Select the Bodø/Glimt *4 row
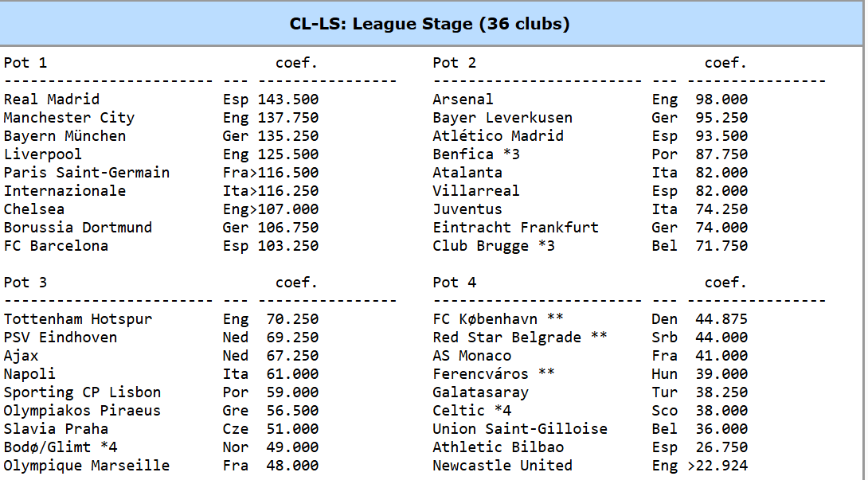Screen dimensions: 868x480 coord(161,447)
